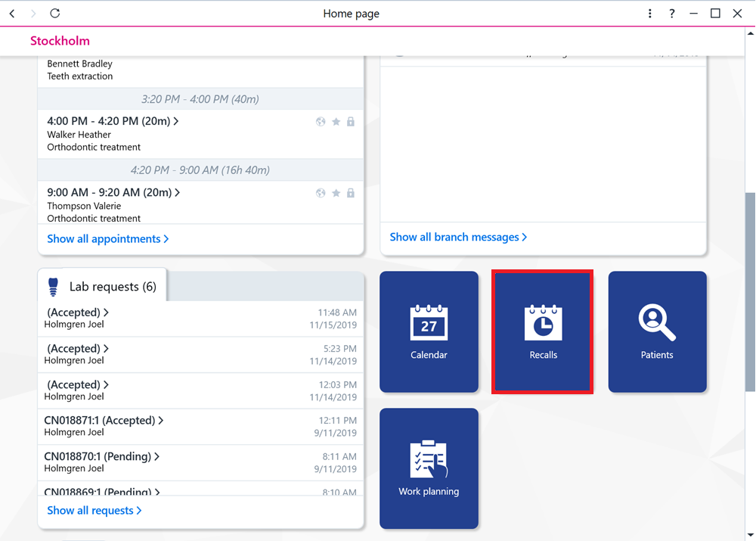Open the Recalls tile

[x=542, y=331]
